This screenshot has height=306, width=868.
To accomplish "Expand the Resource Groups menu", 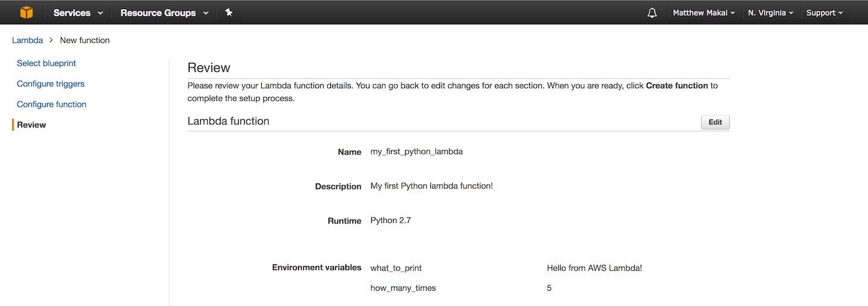I will (164, 13).
